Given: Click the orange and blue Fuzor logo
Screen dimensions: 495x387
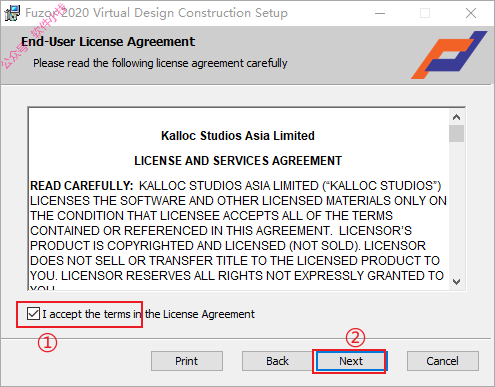Looking at the screenshot, I should pos(449,55).
